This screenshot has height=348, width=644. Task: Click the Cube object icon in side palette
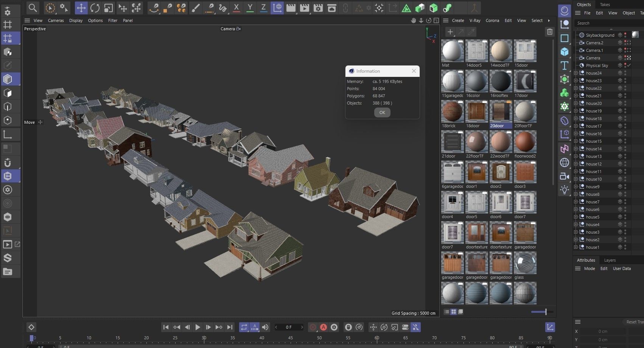point(565,51)
